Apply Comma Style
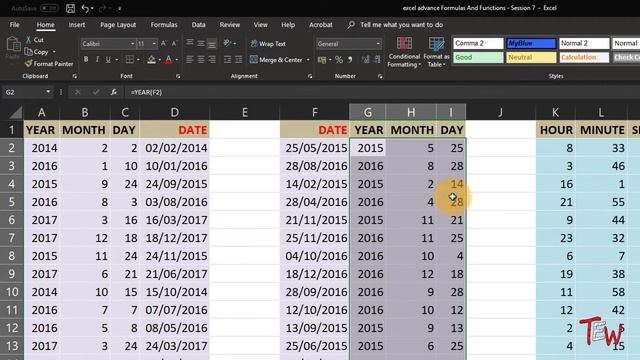The height and width of the screenshot is (360, 640). pos(350,60)
